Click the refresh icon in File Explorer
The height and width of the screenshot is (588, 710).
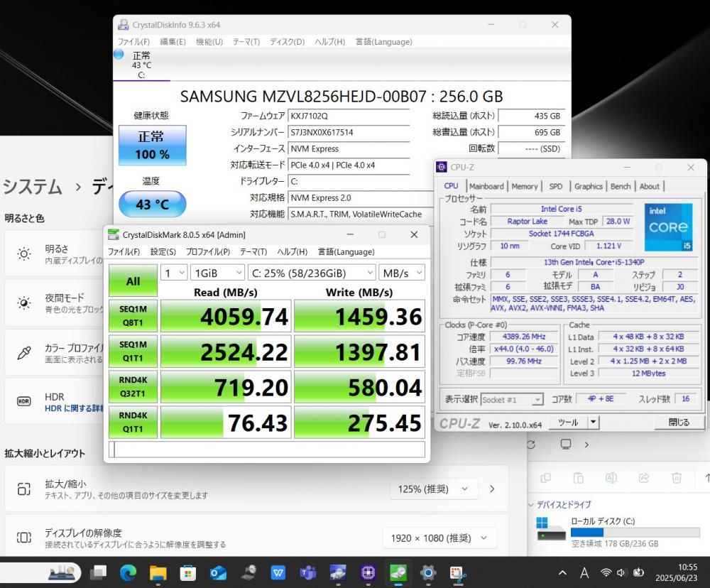(531, 445)
